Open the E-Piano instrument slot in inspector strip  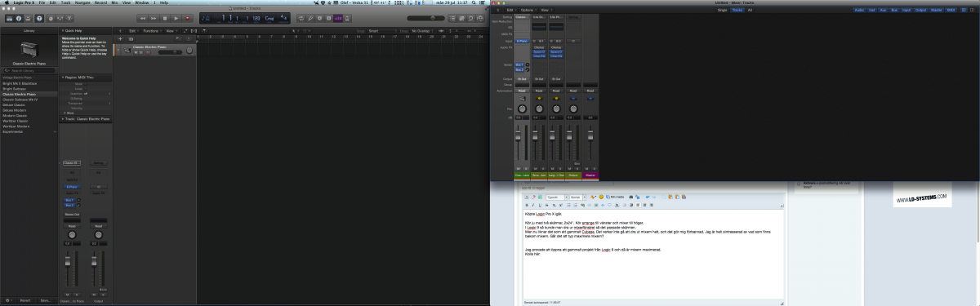[71, 187]
